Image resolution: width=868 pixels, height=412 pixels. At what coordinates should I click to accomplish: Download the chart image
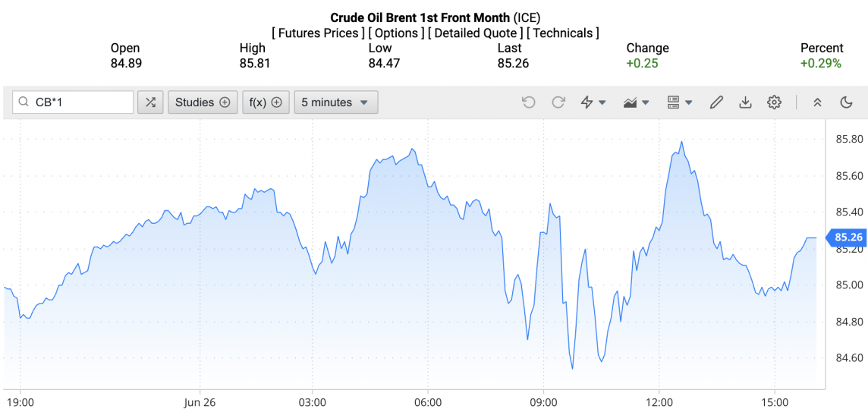click(745, 102)
